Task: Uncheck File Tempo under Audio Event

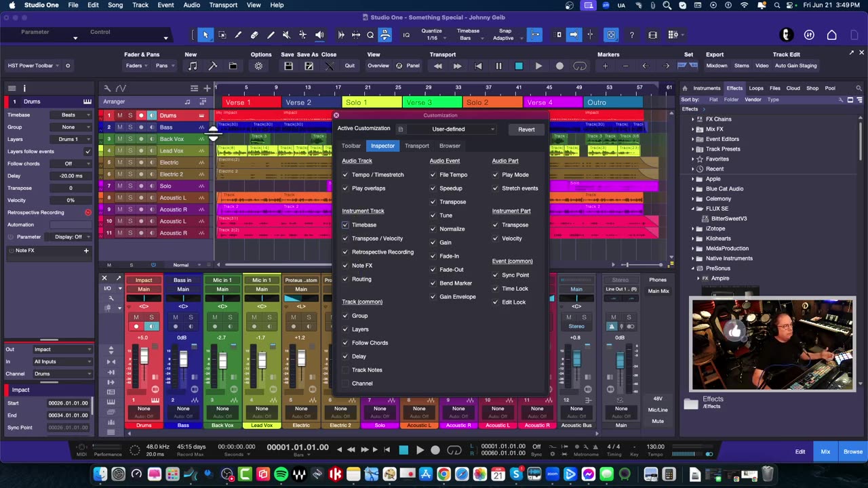Action: 433,175
